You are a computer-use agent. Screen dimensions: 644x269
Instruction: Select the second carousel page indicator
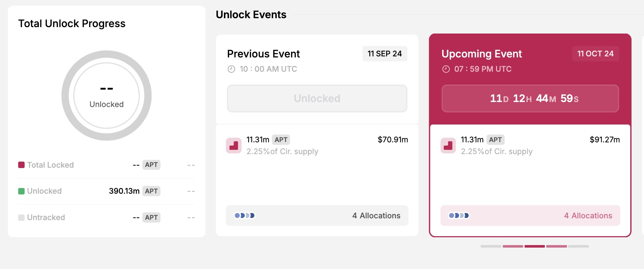click(513, 246)
